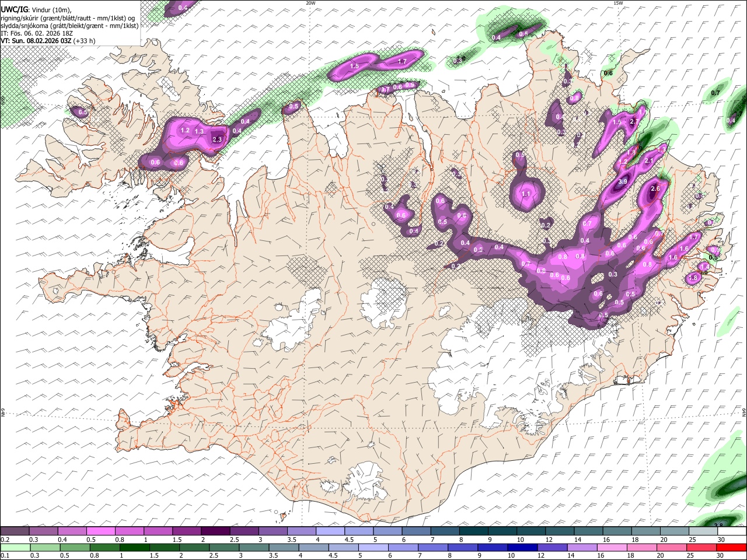Pick the dark green 1 swatch in lower scale
This screenshot has height=560, width=747.
(x=136, y=548)
